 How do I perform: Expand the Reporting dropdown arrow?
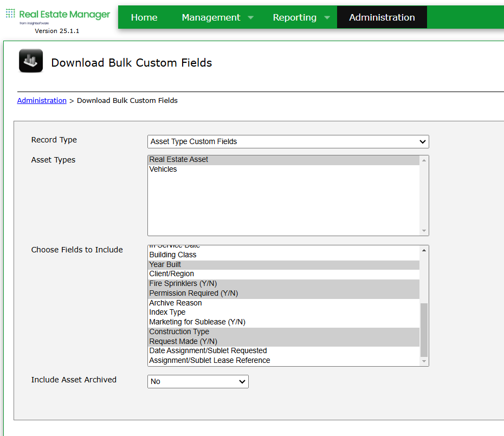327,18
